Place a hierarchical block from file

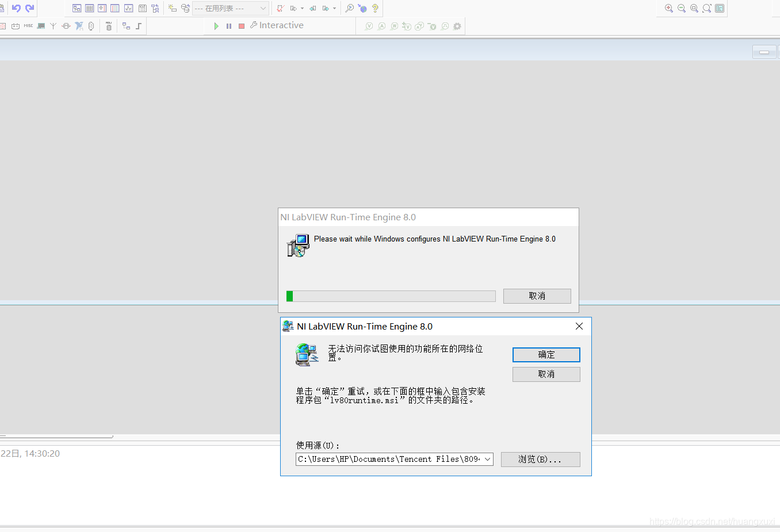[126, 26]
